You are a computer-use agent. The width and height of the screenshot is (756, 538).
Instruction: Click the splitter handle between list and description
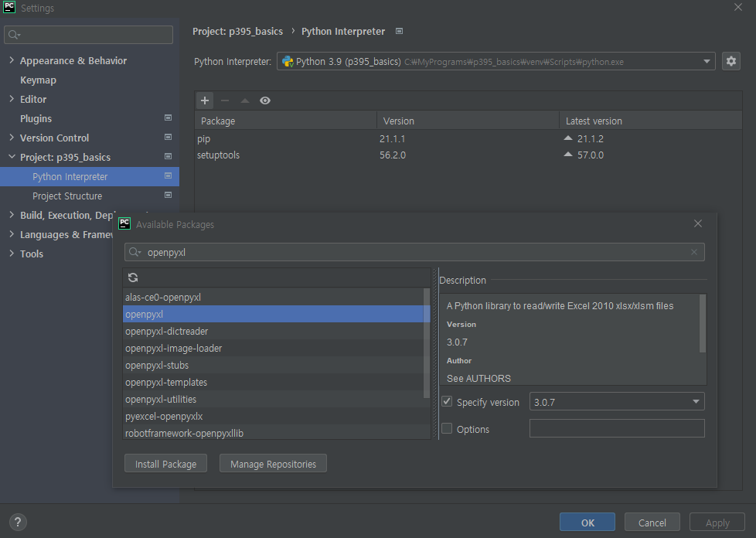pyautogui.click(x=435, y=353)
